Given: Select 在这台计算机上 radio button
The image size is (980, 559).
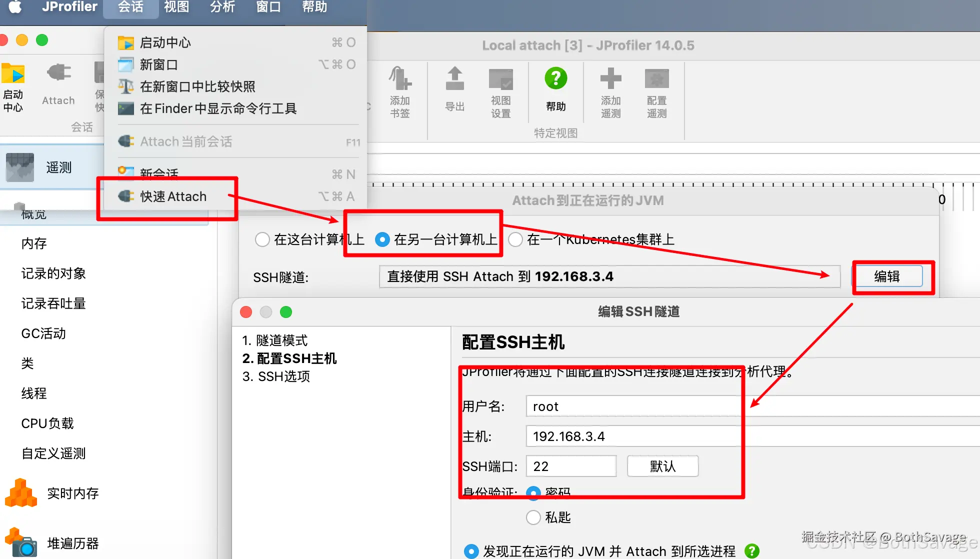Looking at the screenshot, I should click(x=262, y=239).
